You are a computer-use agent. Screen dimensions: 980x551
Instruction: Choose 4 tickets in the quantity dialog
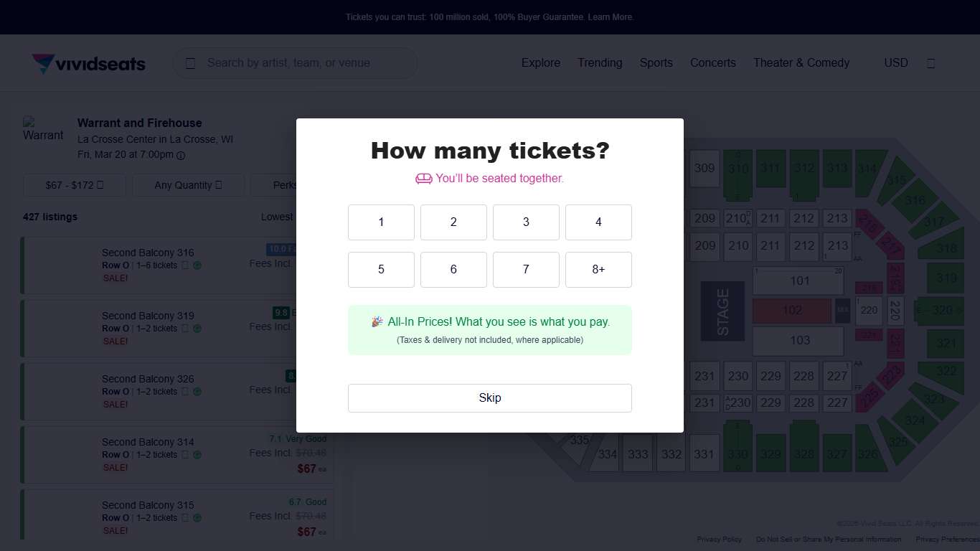(x=598, y=222)
